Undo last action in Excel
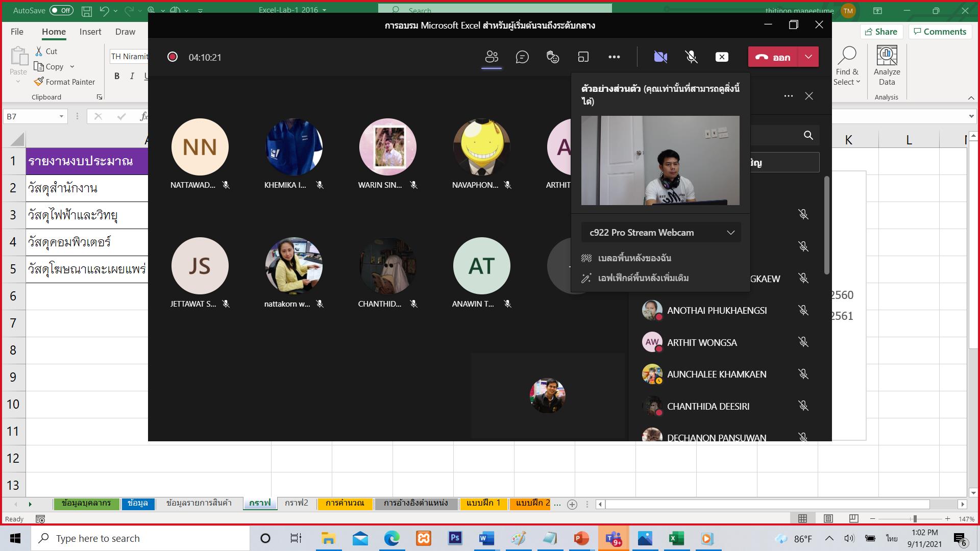The image size is (980, 551). (x=105, y=10)
